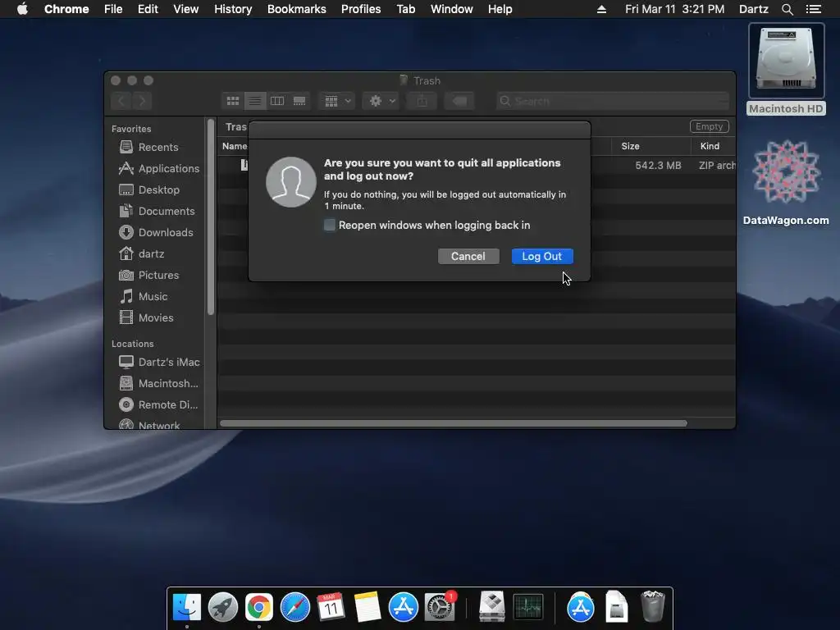Switch Finder to column view
The width and height of the screenshot is (840, 630).
(277, 101)
